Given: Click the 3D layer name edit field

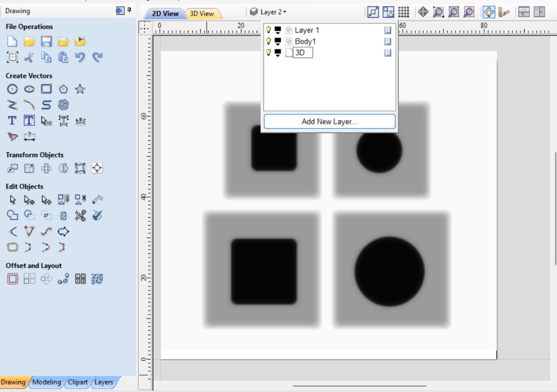Looking at the screenshot, I should tap(302, 52).
